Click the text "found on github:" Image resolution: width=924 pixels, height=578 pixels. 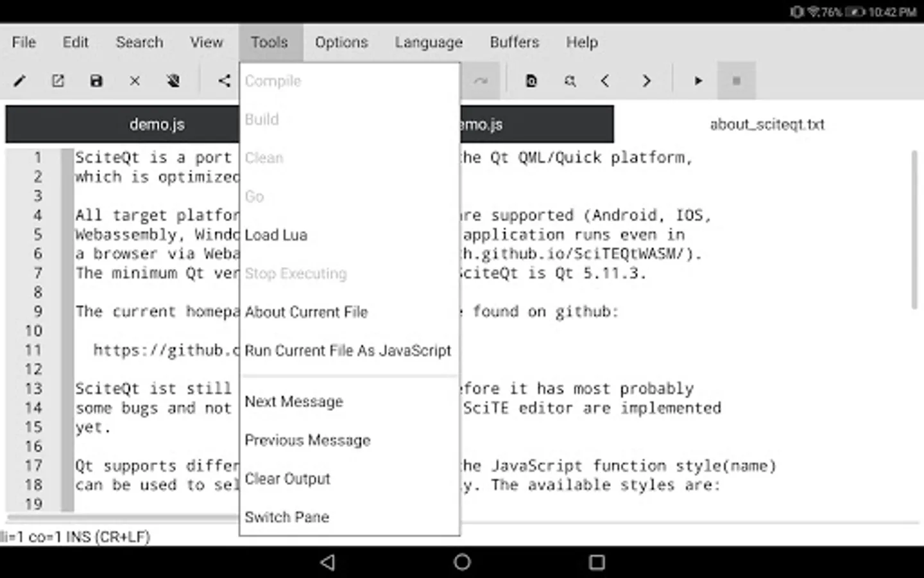546,312
